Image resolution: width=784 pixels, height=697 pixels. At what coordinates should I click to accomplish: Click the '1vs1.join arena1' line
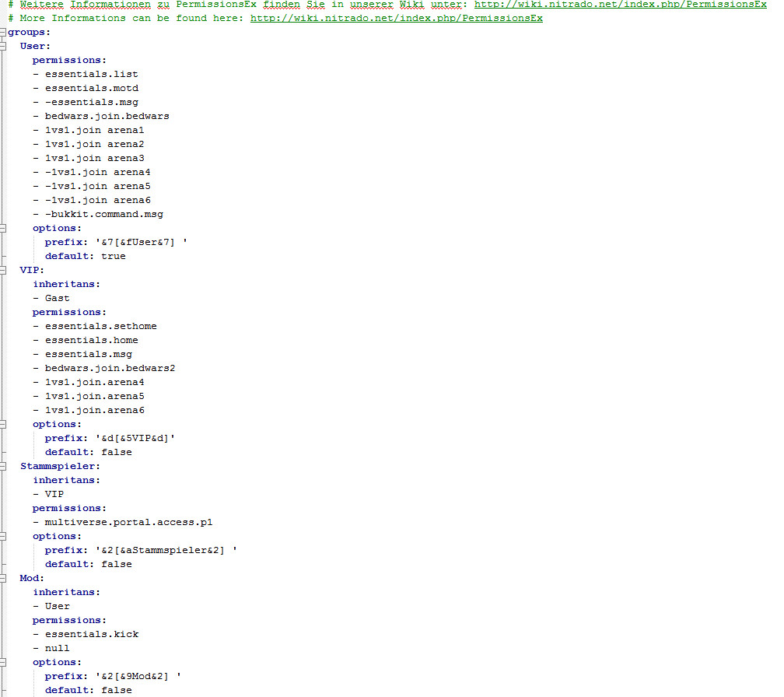point(89,131)
